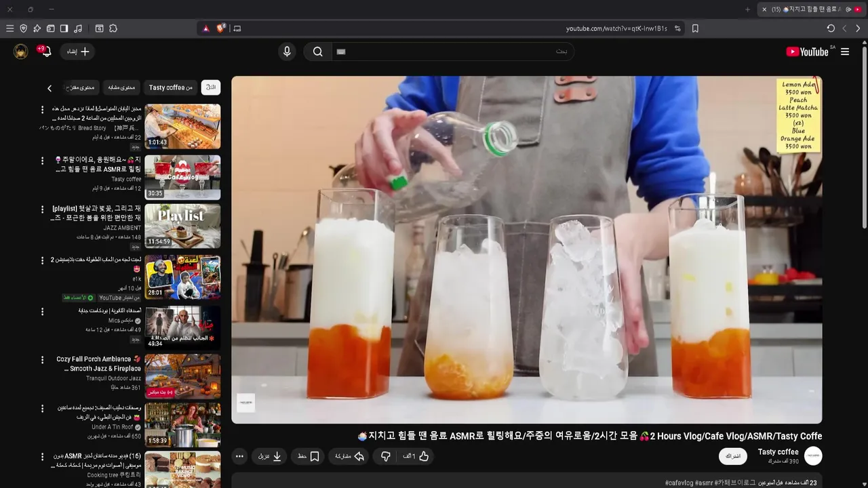Open the music playlist icon in toolbar
Viewport: 868px width, 488px height.
click(78, 28)
